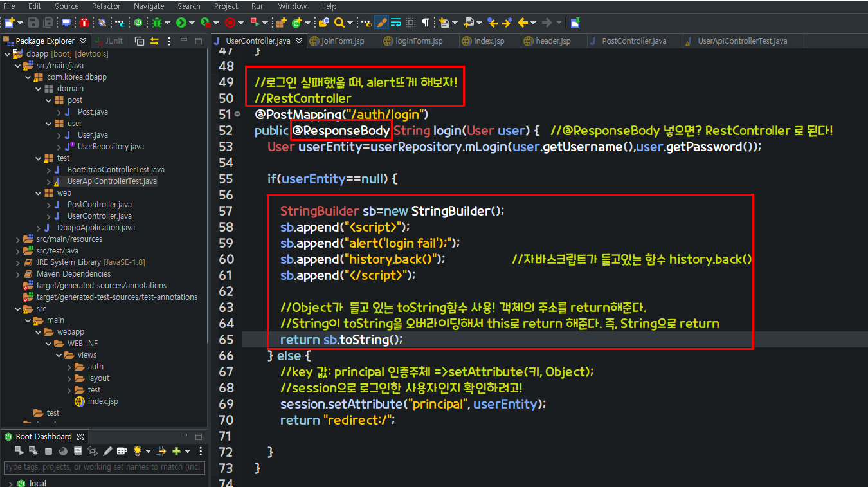Open the Navigate menu
Screen dimensions: 868x487
point(149,6)
